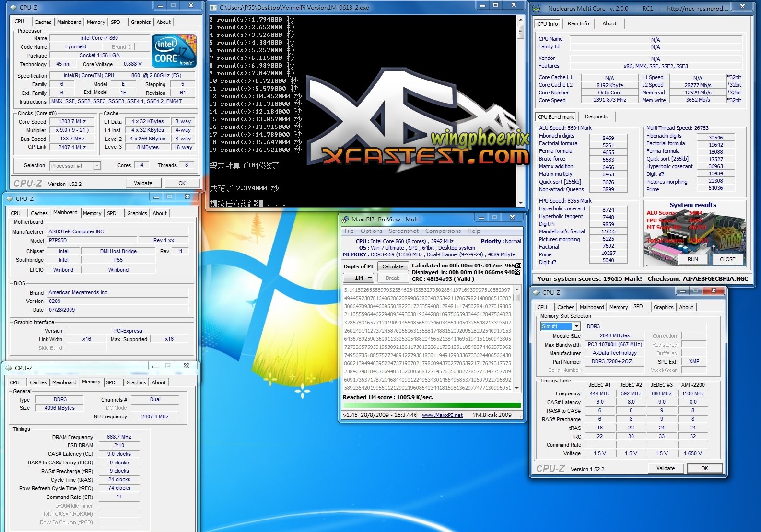Click the CLOSE button in Nuclearus
761x532 pixels.
click(x=727, y=259)
